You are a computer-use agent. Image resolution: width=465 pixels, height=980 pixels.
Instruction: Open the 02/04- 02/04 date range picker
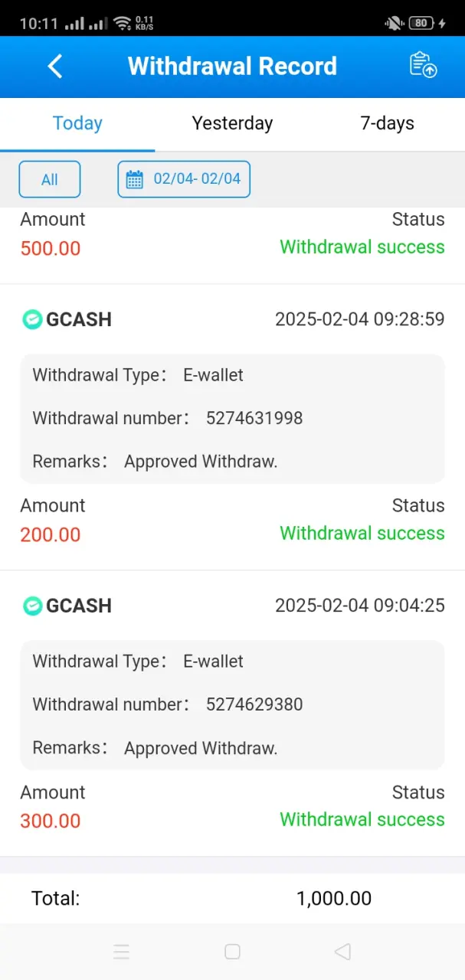coord(184,179)
